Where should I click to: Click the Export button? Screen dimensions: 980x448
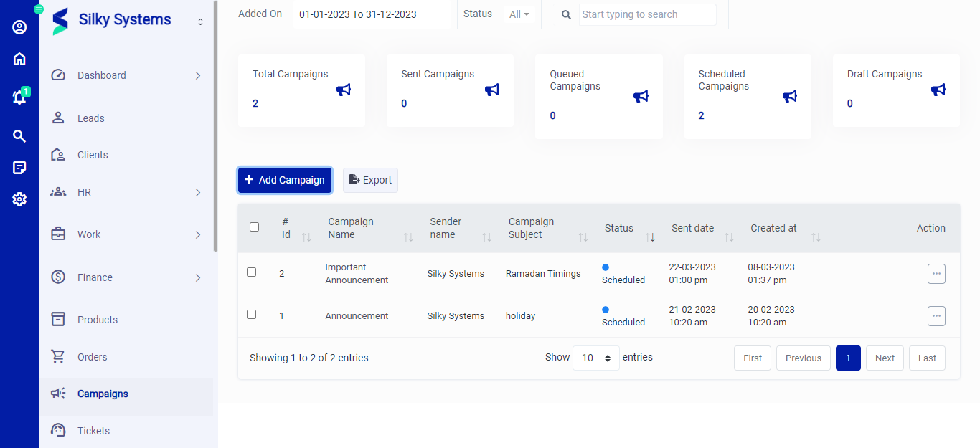[370, 180]
